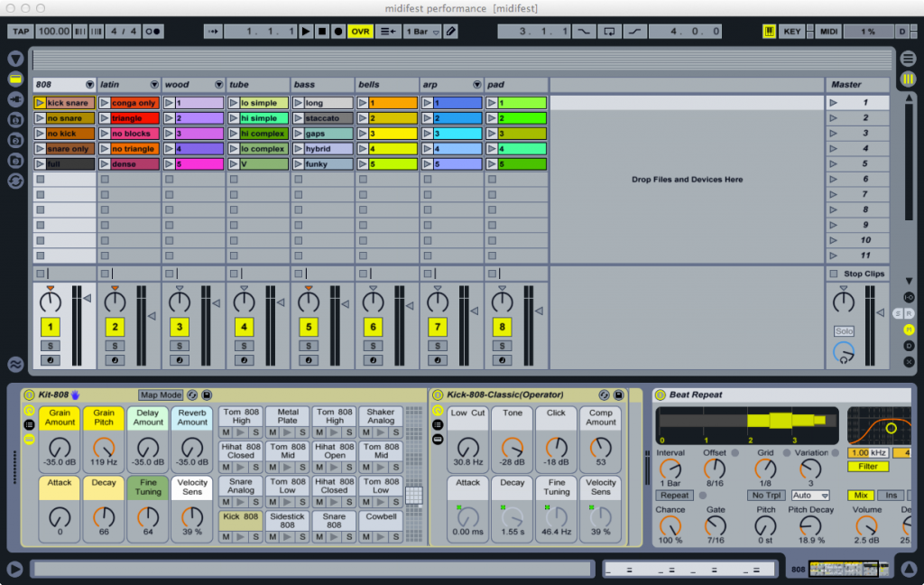
Task: Toggle the Beat Repeat Filter button
Action: [867, 467]
